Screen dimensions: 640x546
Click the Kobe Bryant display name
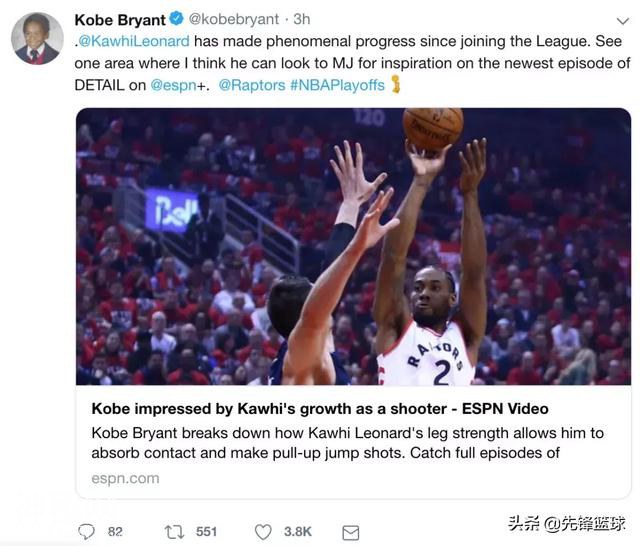(x=120, y=20)
